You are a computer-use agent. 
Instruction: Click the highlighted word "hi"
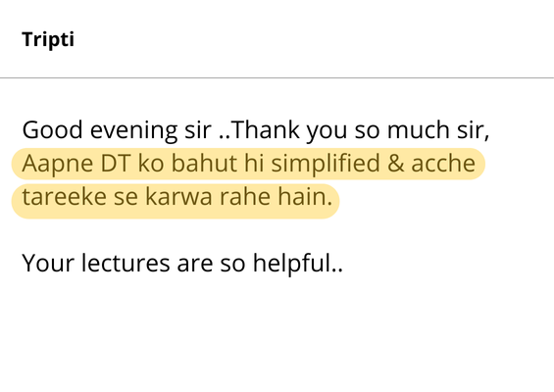click(x=254, y=163)
